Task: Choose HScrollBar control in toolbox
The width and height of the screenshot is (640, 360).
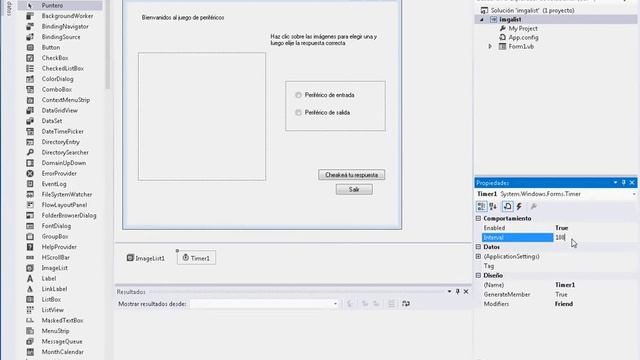Action: pos(55,258)
